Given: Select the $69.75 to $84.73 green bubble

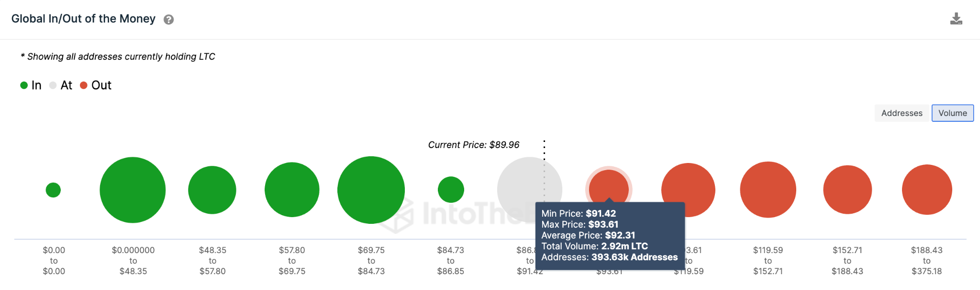Looking at the screenshot, I should [x=371, y=190].
